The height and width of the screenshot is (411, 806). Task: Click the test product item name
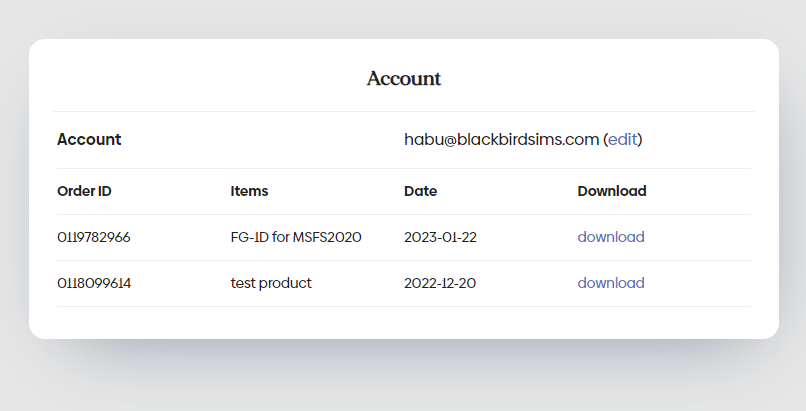(x=271, y=283)
